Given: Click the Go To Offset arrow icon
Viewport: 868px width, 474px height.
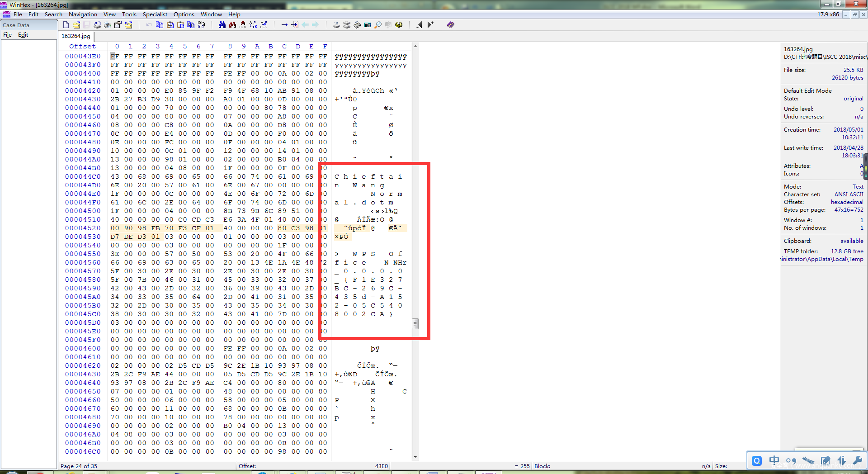Looking at the screenshot, I should click(x=284, y=25).
